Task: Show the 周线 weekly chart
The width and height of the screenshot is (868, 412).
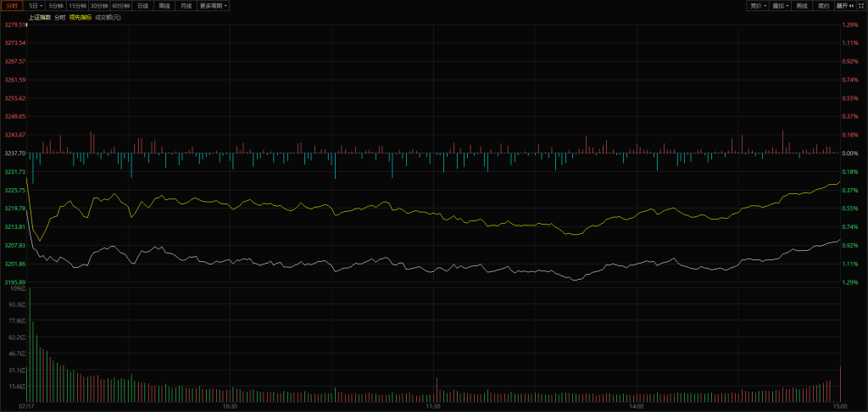Action: [x=164, y=6]
